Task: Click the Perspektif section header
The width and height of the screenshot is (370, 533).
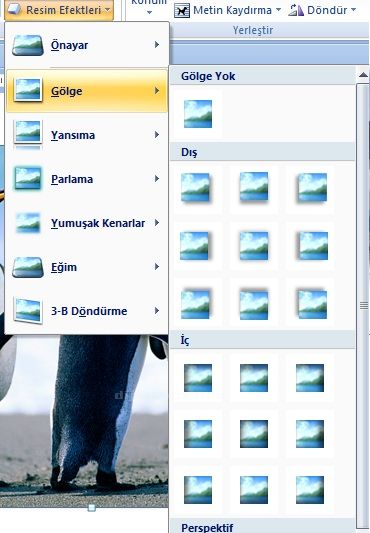Action: (262, 526)
